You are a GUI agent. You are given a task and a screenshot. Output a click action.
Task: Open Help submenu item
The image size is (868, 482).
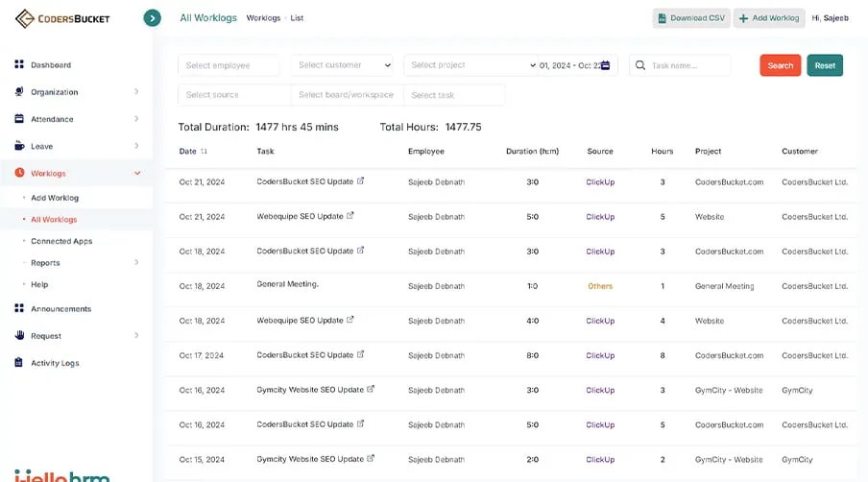[x=39, y=284]
